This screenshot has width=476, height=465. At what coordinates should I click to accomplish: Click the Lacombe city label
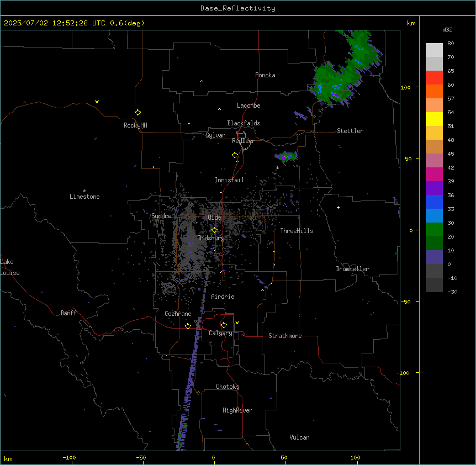(248, 105)
